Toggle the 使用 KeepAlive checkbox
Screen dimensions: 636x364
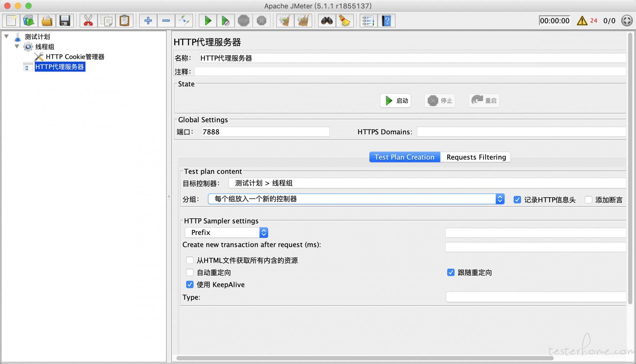(x=190, y=285)
